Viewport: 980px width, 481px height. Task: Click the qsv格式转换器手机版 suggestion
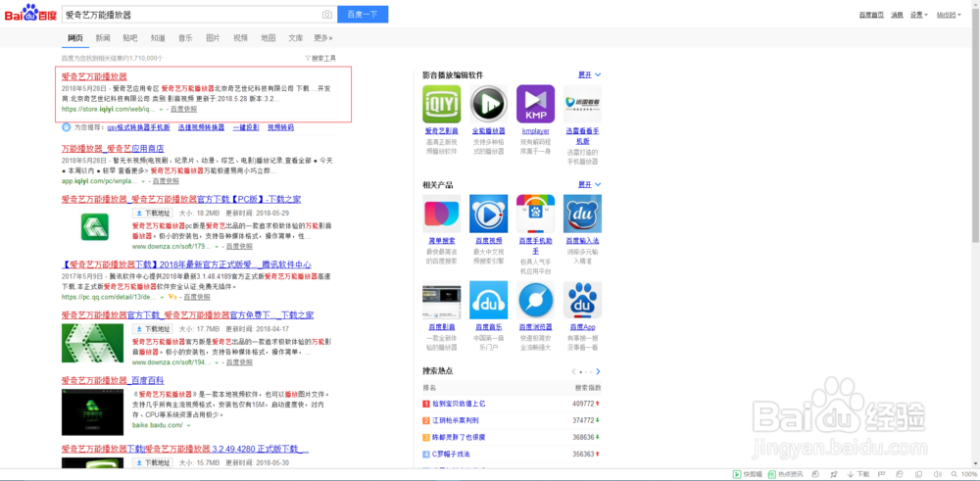pos(139,128)
